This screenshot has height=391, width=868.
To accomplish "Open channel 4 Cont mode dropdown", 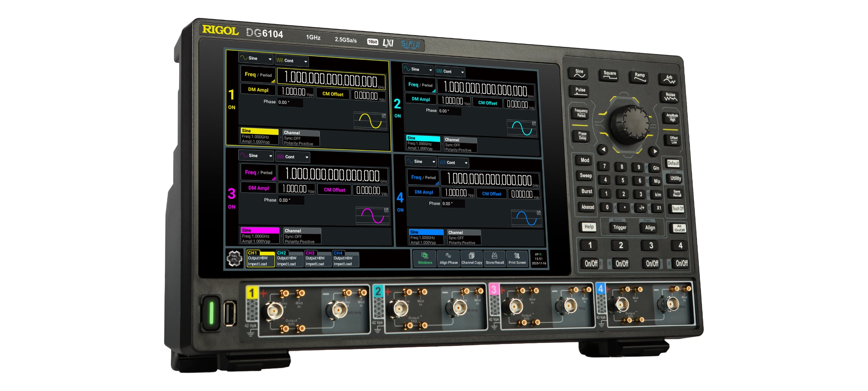I will 453,162.
